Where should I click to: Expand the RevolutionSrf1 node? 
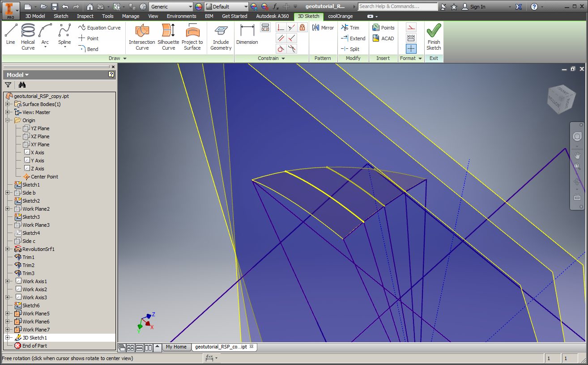(7, 249)
